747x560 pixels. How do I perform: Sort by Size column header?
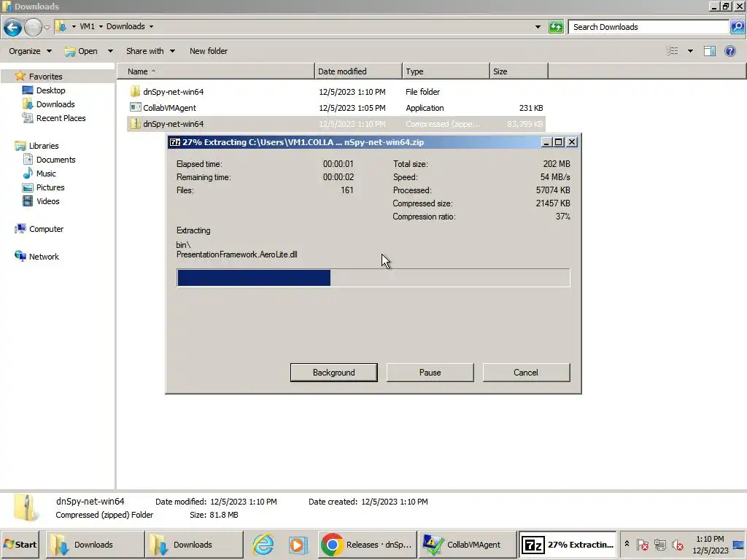[519, 71]
